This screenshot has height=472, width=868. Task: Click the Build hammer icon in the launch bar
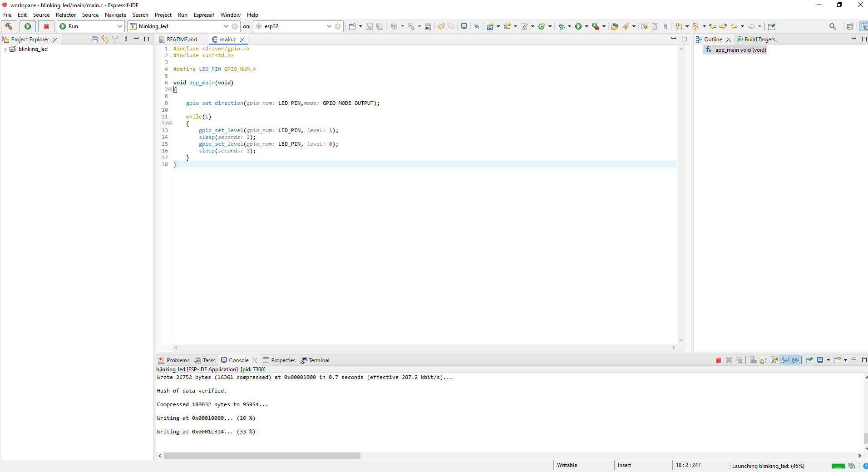pyautogui.click(x=9, y=26)
